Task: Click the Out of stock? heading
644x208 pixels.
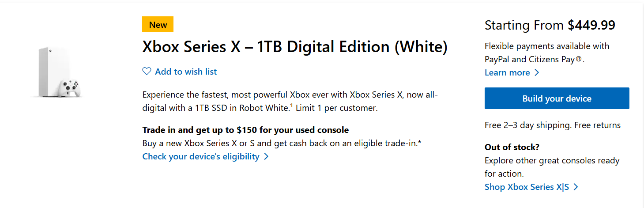Action: tap(512, 147)
